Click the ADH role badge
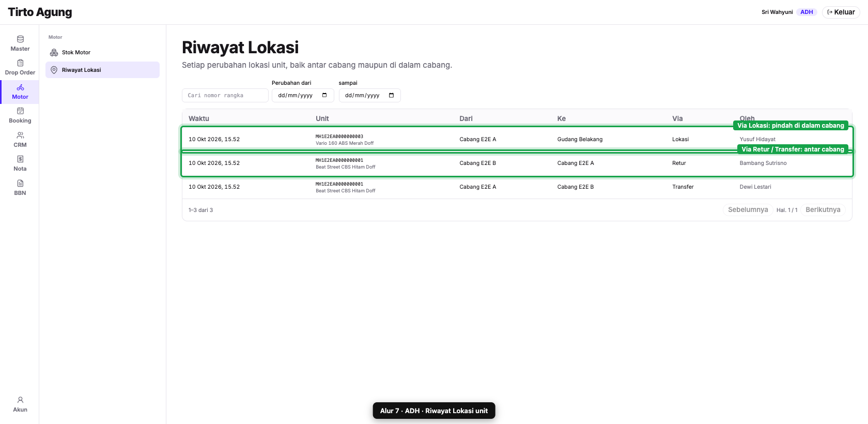 point(807,12)
